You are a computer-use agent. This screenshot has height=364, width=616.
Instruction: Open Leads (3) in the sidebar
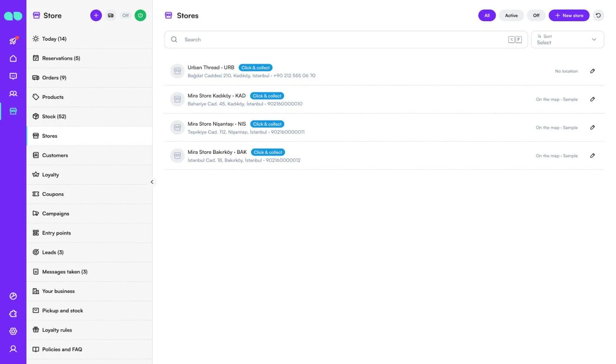point(89,252)
